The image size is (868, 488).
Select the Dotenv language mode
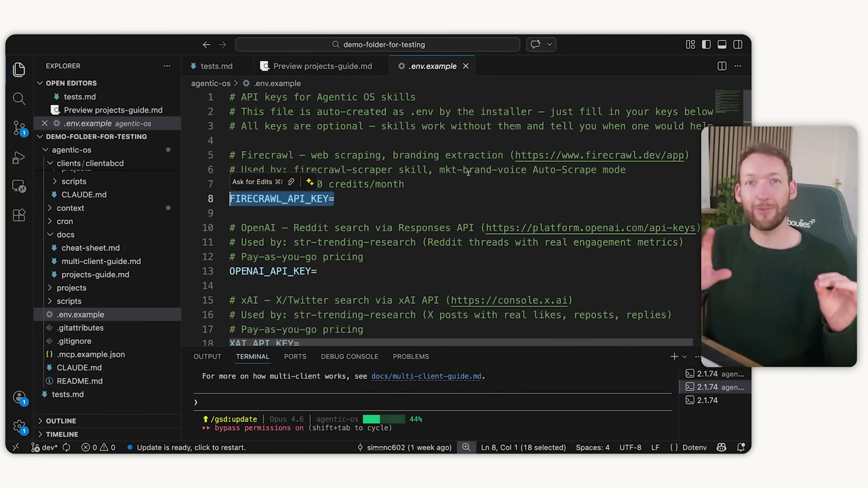coord(694,447)
